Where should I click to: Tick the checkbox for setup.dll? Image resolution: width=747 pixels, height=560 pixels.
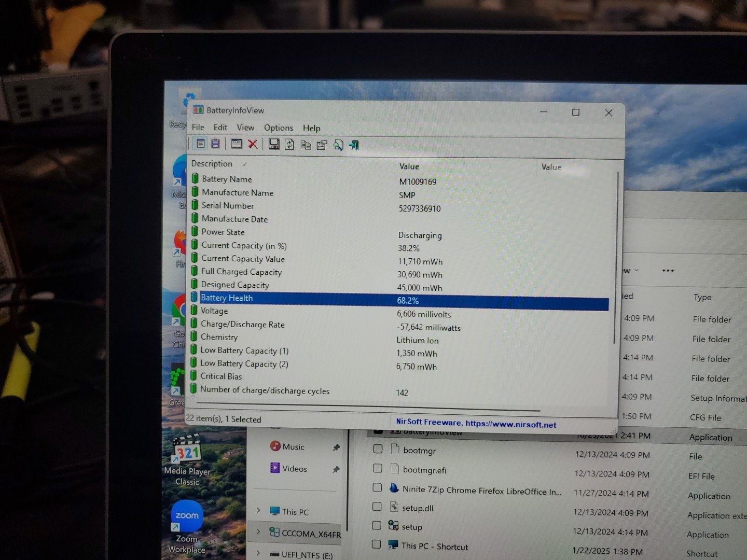click(377, 506)
